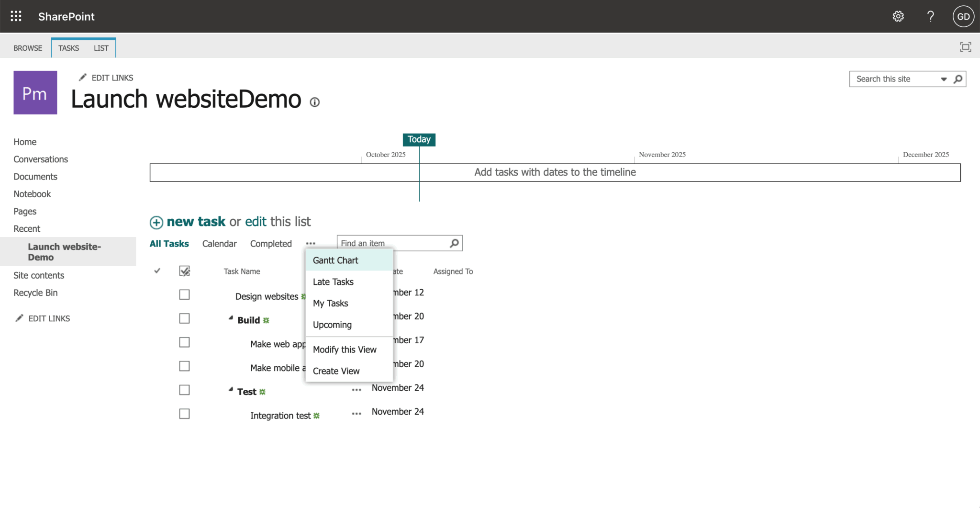This screenshot has width=980, height=508.
Task: Toggle focus on content mode icon
Action: (x=965, y=47)
